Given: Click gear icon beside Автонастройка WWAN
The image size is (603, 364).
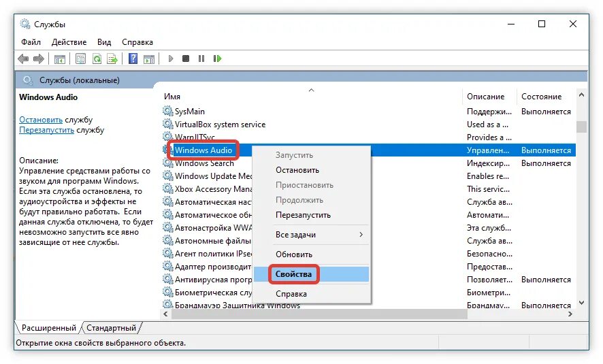Looking at the screenshot, I should pos(167,227).
